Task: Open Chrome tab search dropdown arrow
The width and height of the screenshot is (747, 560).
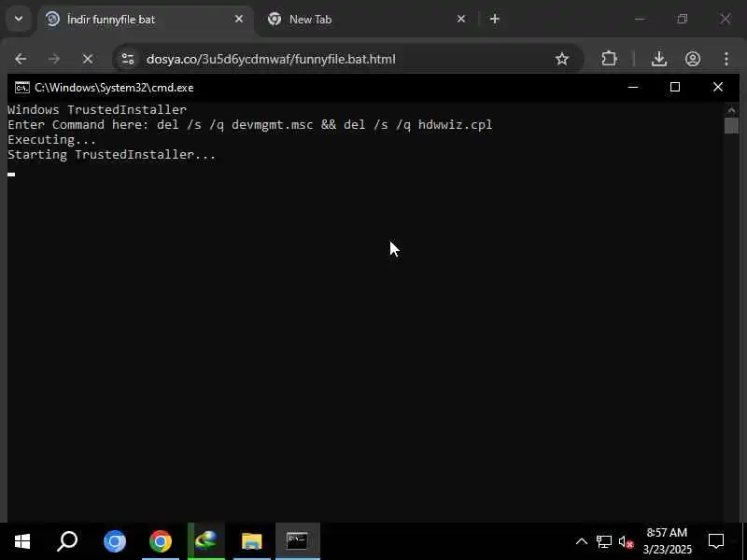Action: pos(19,19)
